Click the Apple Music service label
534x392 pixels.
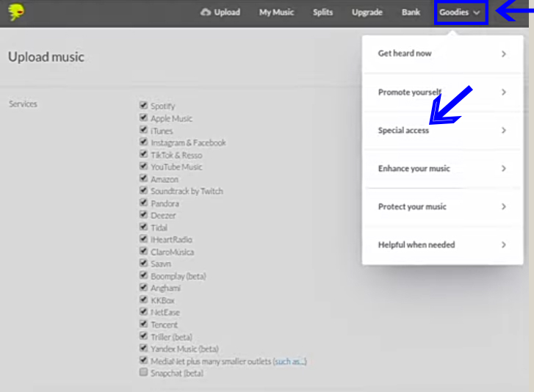171,118
